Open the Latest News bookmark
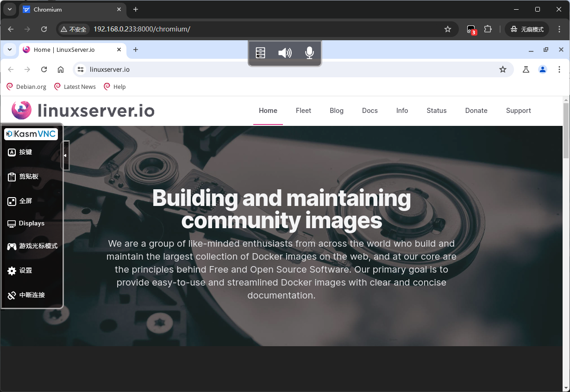Screen dimensions: 570x392 (x=75, y=87)
